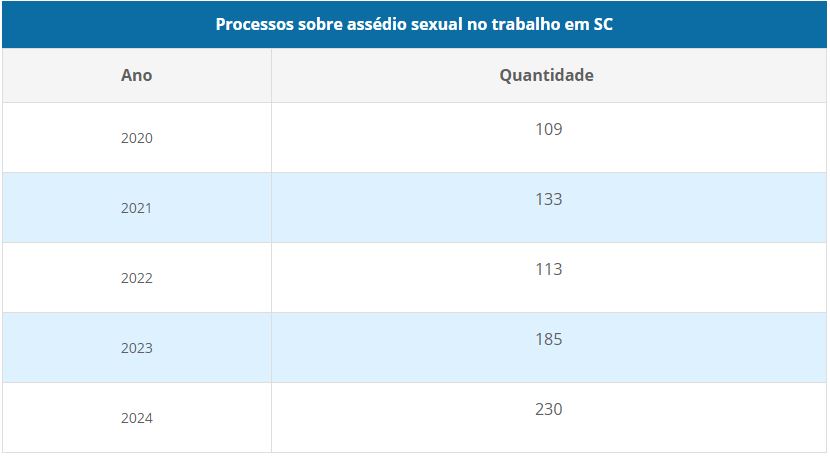The height and width of the screenshot is (457, 830).
Task: Select the Quantidade column header
Action: click(x=546, y=75)
